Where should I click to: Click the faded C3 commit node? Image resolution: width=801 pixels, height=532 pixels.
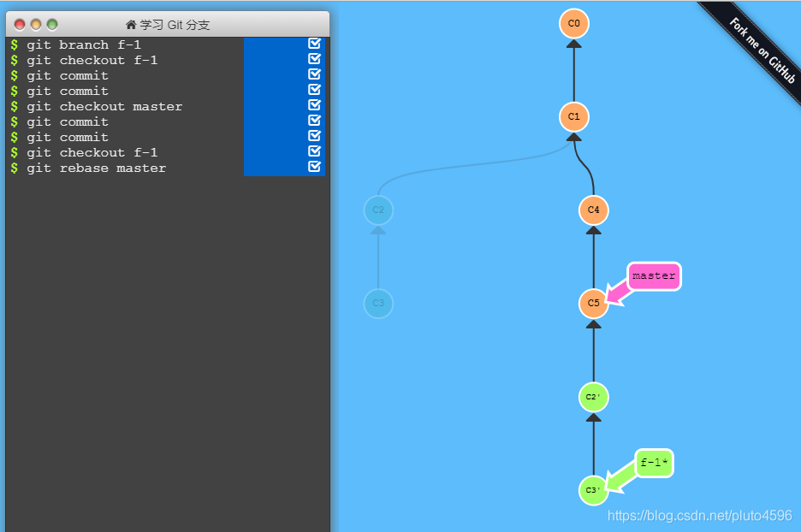pyautogui.click(x=378, y=304)
